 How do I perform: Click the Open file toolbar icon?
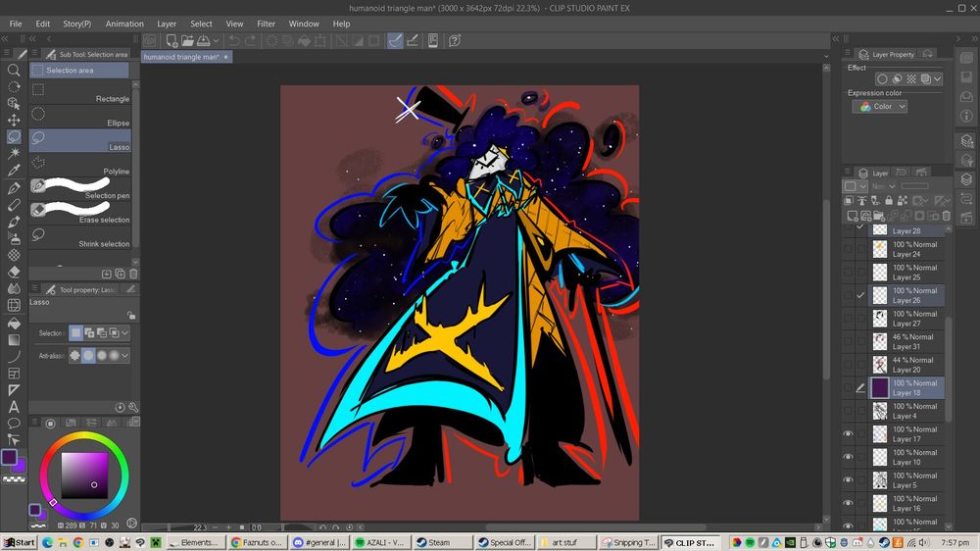coord(187,40)
